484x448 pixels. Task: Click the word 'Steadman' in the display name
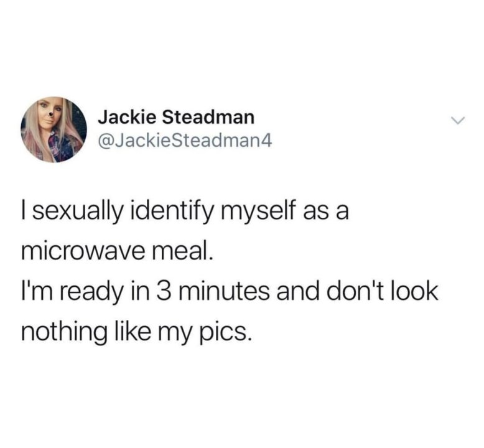(x=208, y=118)
